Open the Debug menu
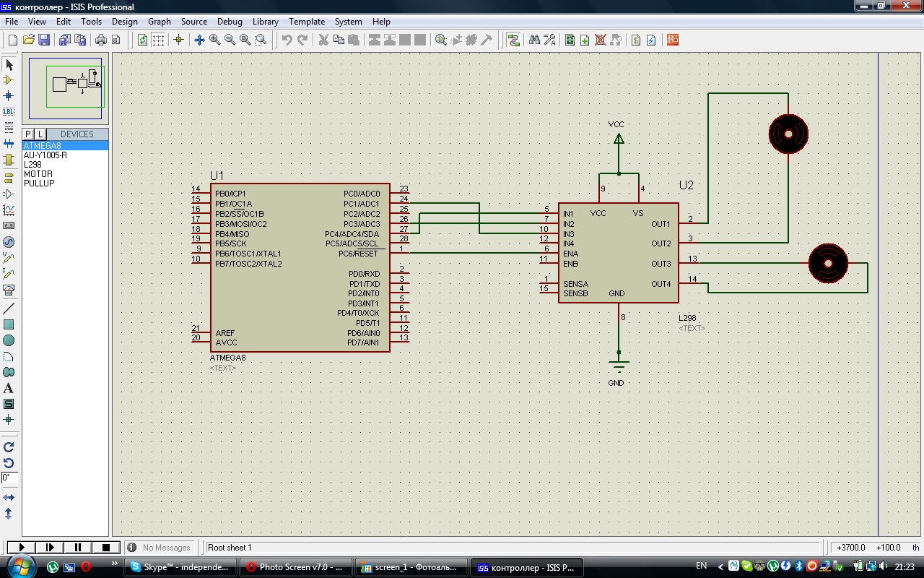The width and height of the screenshot is (924, 578). [230, 22]
